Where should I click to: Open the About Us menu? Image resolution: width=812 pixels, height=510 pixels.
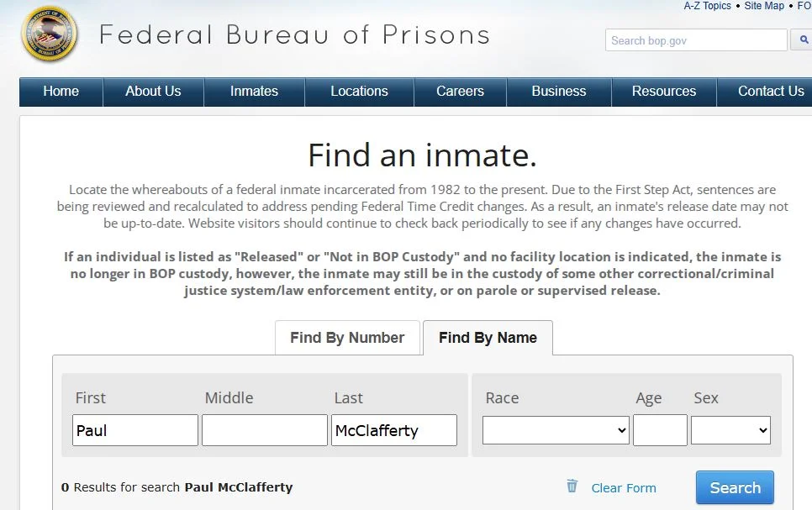153,92
